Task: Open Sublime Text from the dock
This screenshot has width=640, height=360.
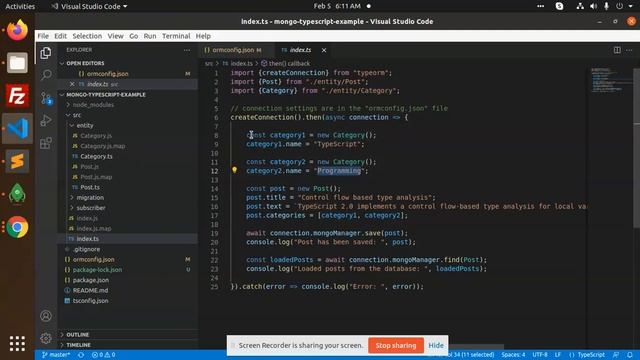Action: pyautogui.click(x=17, y=161)
